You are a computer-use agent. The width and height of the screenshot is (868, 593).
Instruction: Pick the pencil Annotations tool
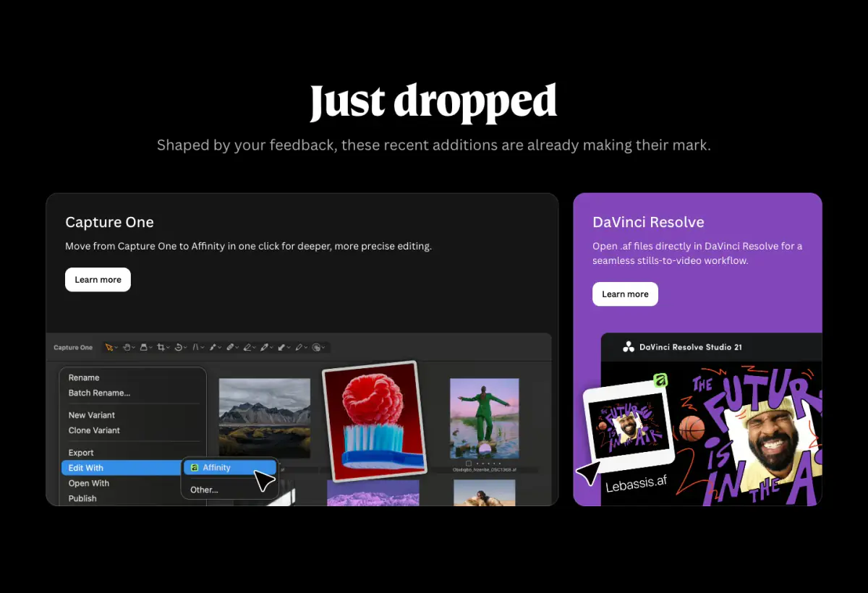pos(298,348)
